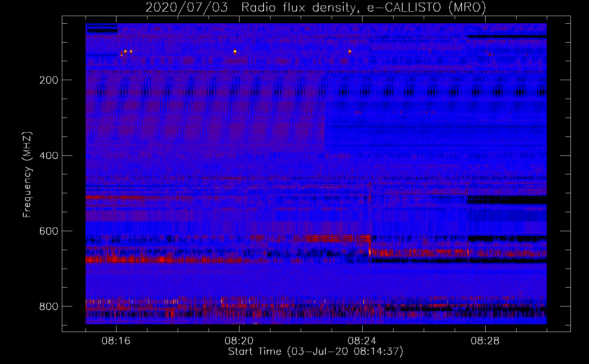Select the 08:28 time tick label

(485, 341)
